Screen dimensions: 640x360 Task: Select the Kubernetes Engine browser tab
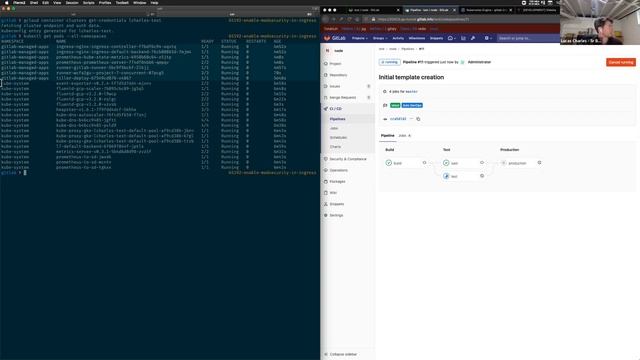tap(486, 10)
